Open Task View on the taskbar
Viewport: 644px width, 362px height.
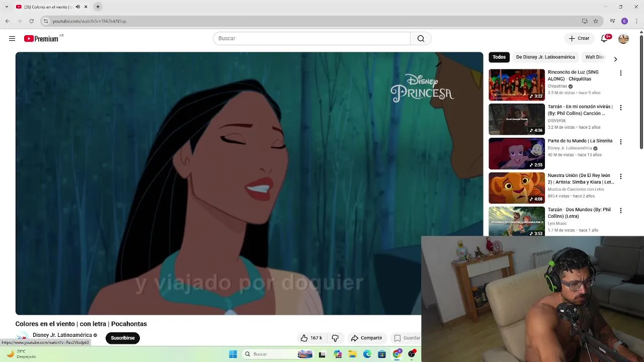pos(322,354)
